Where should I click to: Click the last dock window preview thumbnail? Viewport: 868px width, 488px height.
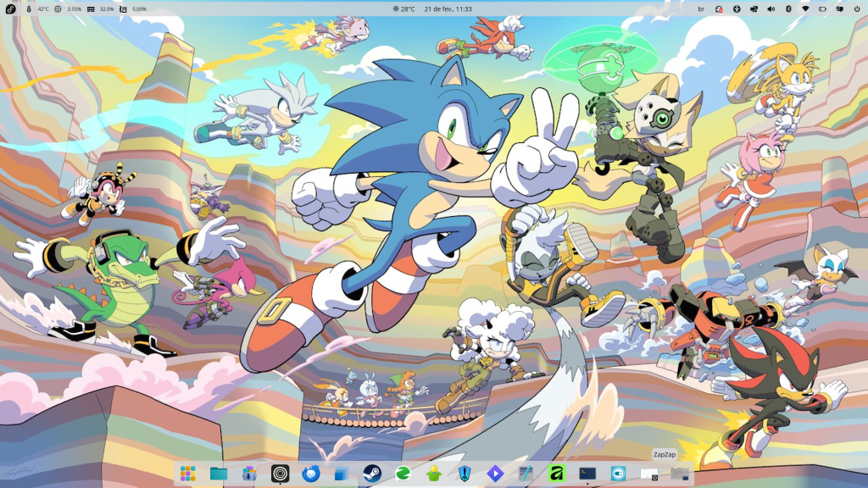point(679,474)
